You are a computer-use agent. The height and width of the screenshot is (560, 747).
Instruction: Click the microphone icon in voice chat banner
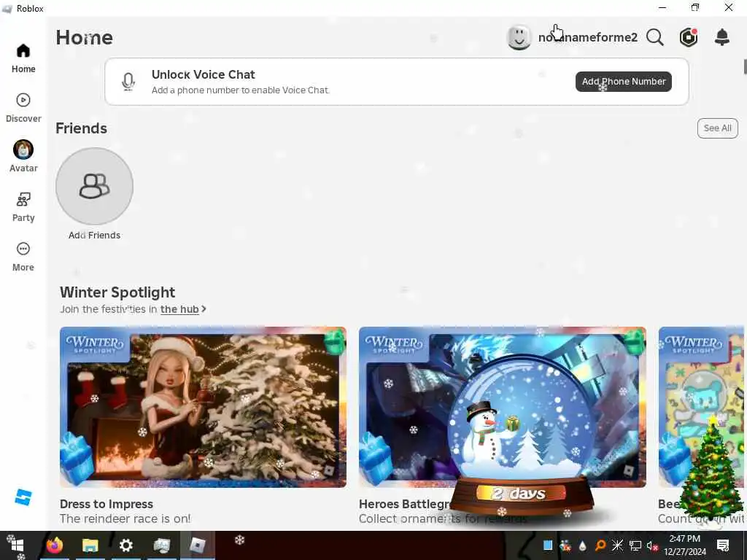point(128,82)
